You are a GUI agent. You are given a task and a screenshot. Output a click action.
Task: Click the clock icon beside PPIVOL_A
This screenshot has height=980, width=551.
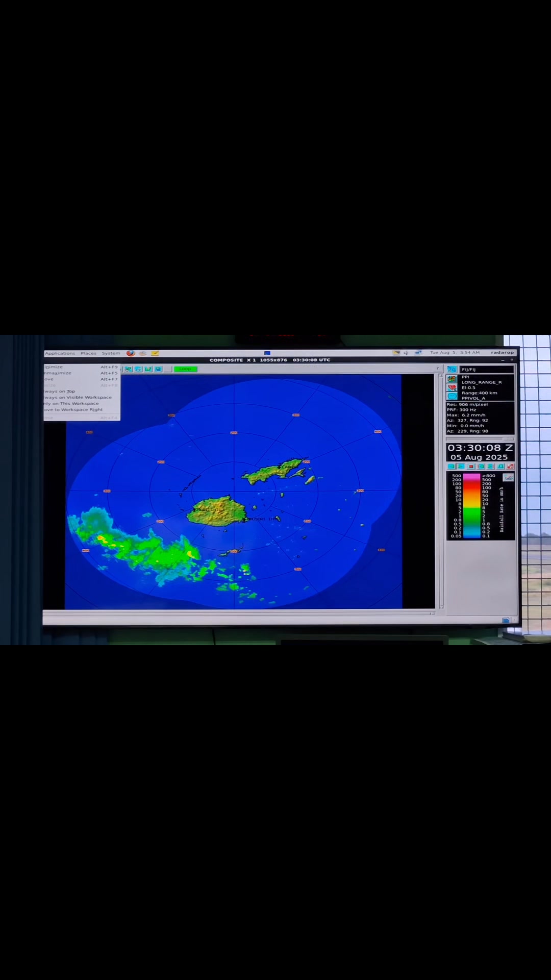point(452,396)
